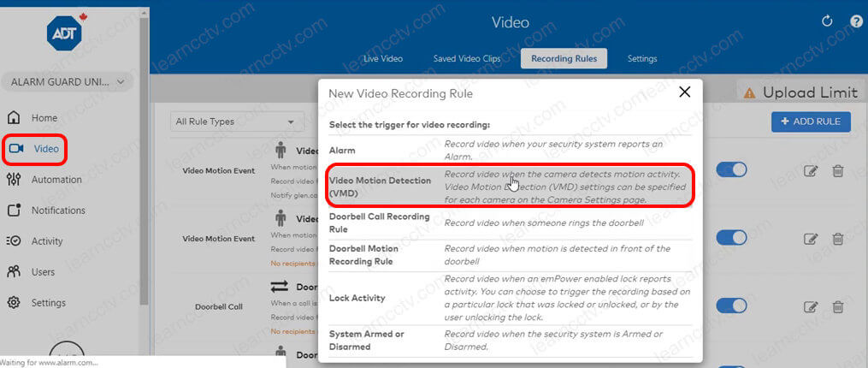Expand the Alarm Guard account selector
Viewport: 868px width, 368px height.
coord(68,82)
